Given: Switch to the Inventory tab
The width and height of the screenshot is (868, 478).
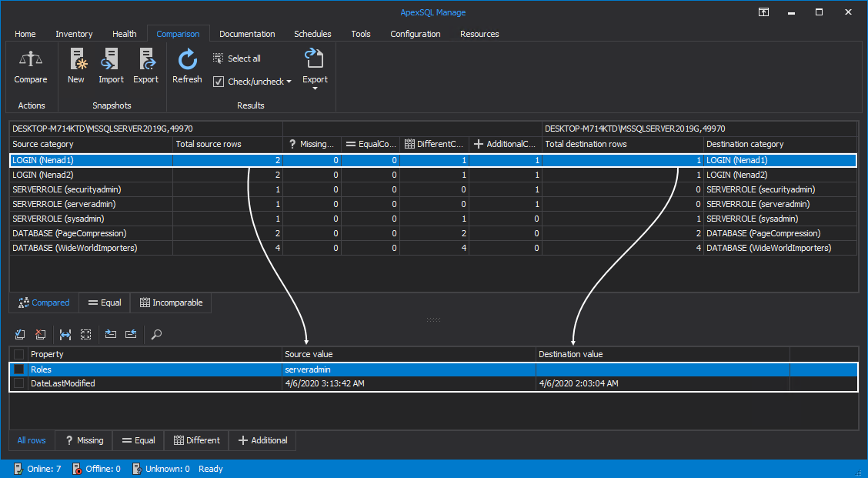Looking at the screenshot, I should (74, 34).
